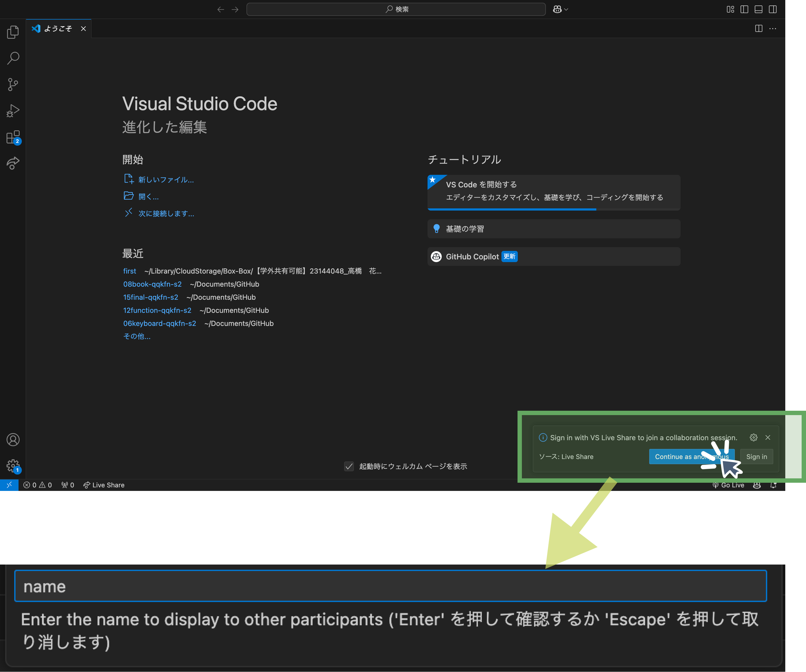This screenshot has height=672, width=806.
Task: Click the name input field
Action: coord(390,586)
